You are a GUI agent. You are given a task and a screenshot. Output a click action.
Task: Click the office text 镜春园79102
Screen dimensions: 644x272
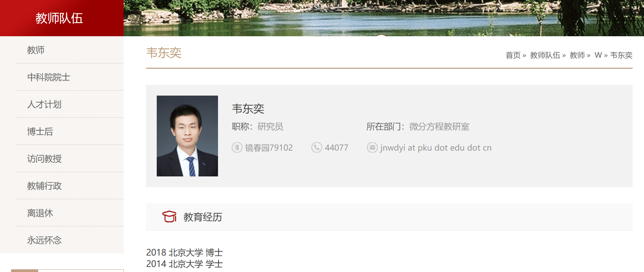(x=269, y=148)
